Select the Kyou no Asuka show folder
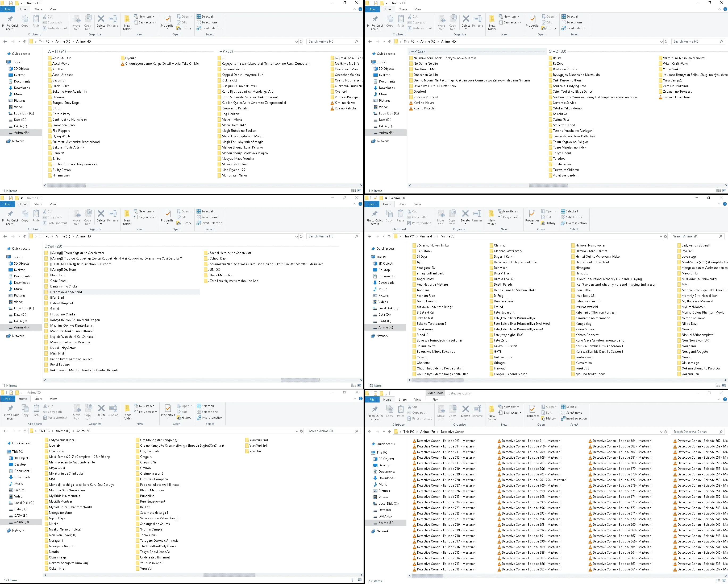Image resolution: width=728 pixels, height=584 pixels. tap(588, 374)
